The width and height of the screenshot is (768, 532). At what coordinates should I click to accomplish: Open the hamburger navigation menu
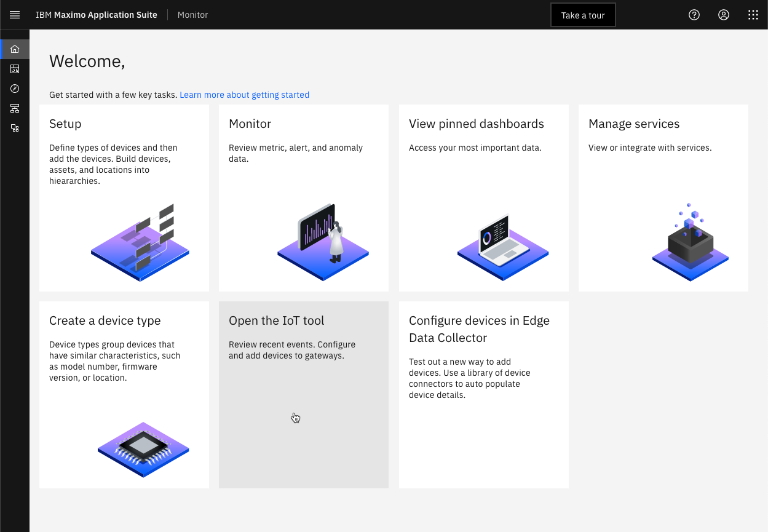coord(15,15)
